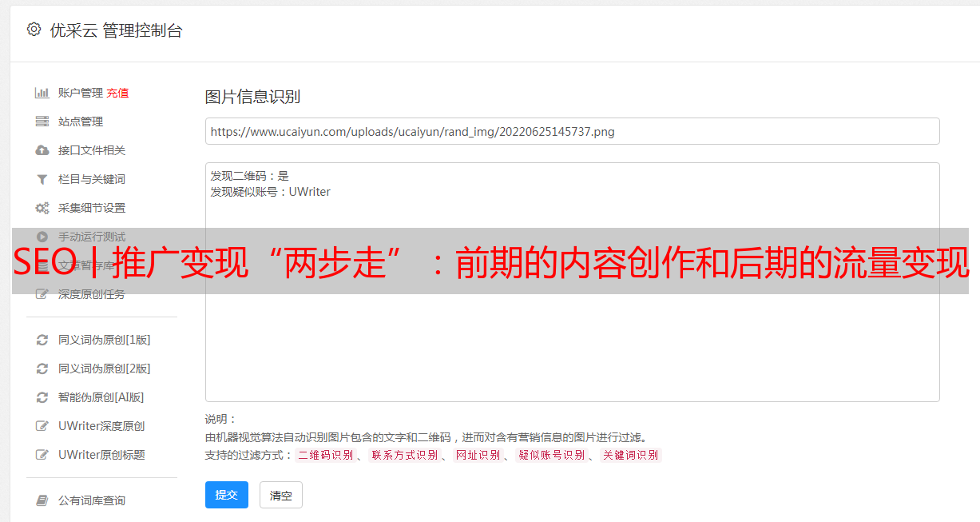Click the refresh icon beside 智能伪原创[AI版]

tap(42, 397)
